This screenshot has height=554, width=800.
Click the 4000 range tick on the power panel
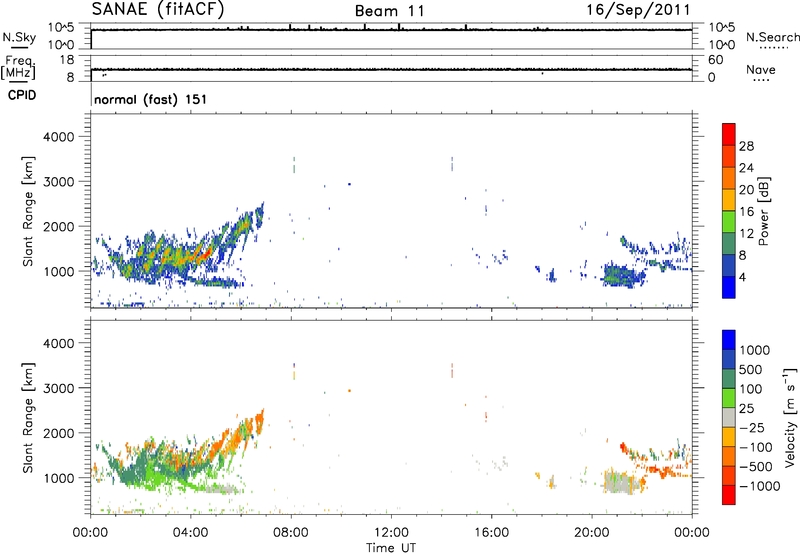coord(59,137)
